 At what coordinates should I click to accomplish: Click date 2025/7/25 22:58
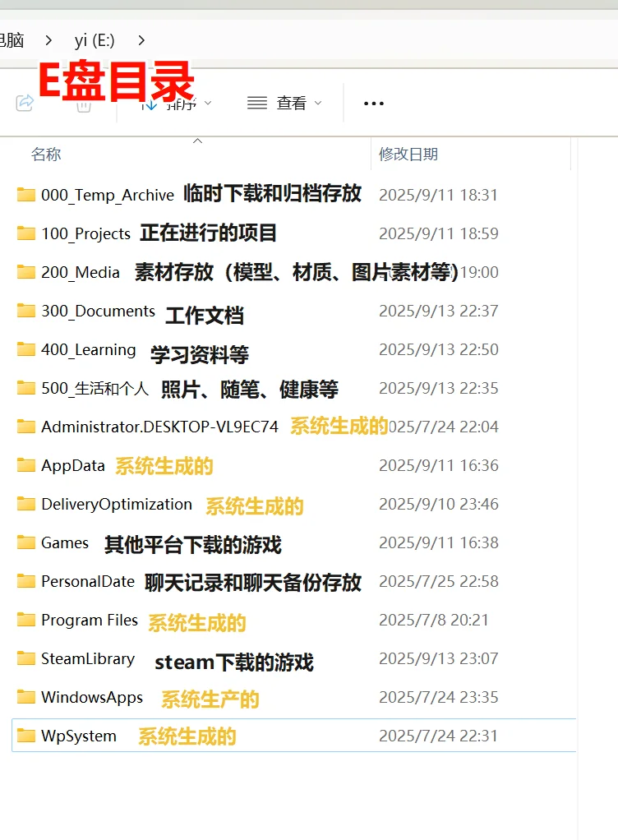[x=439, y=581]
